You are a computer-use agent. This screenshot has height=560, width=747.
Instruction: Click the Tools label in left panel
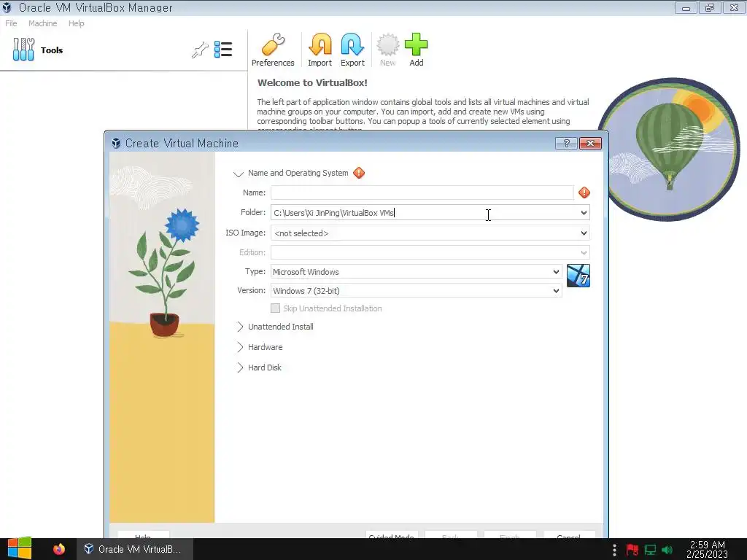52,50
